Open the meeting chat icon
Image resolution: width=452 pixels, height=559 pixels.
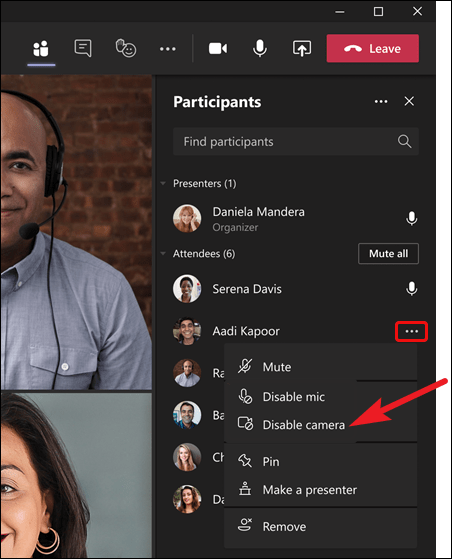83,48
